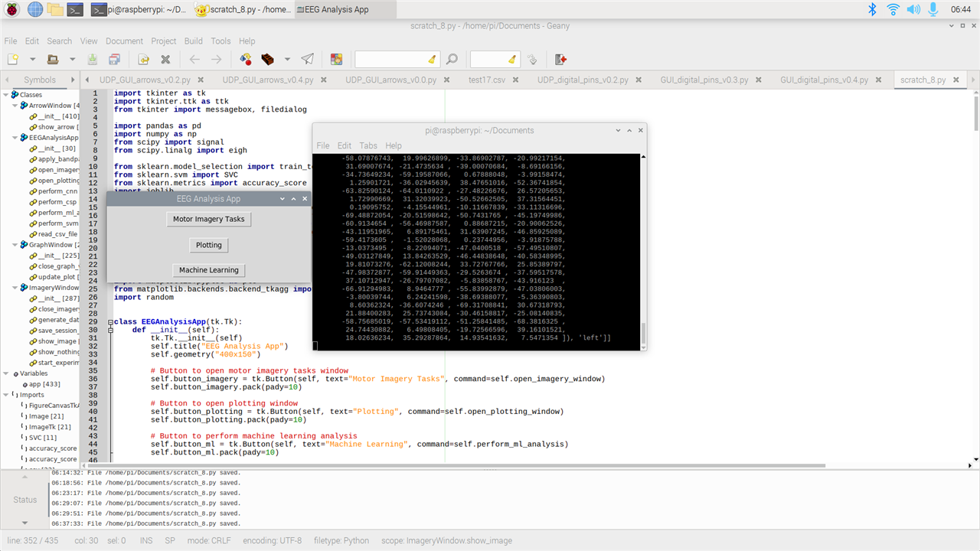The height and width of the screenshot is (551, 980).
Task: Open the Bluetooth tray menu
Action: pos(872,9)
